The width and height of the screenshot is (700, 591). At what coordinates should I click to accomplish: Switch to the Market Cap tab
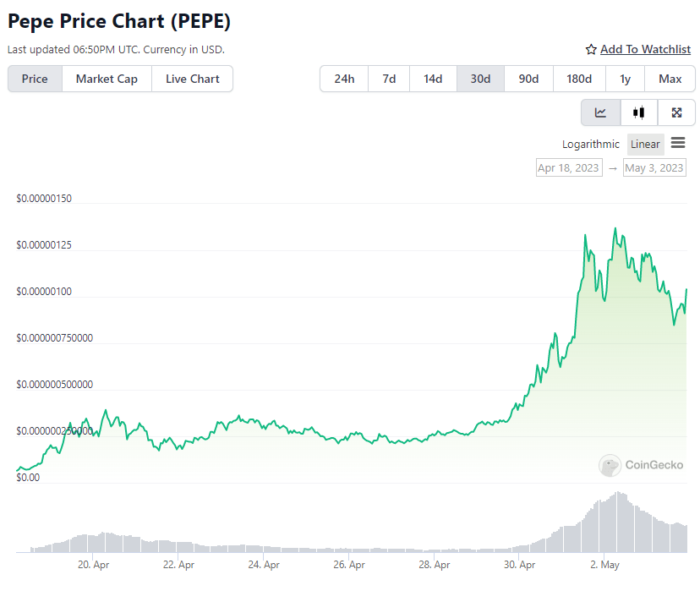[107, 79]
